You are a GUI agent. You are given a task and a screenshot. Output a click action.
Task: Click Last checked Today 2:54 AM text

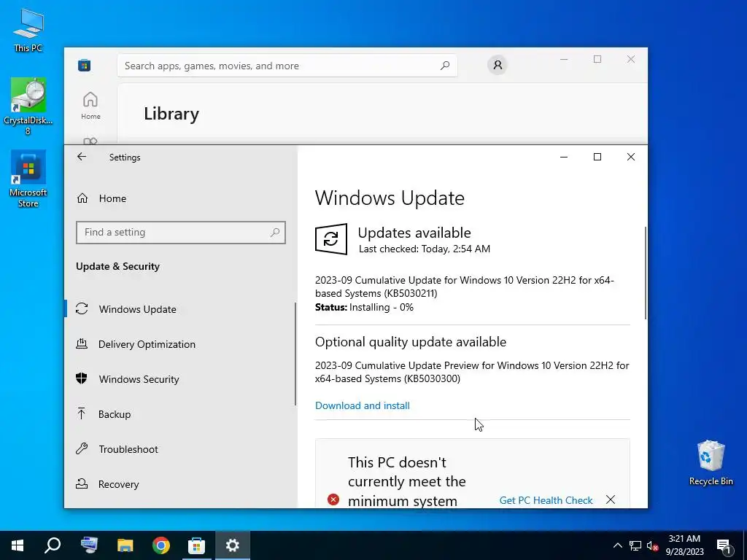pyautogui.click(x=424, y=249)
